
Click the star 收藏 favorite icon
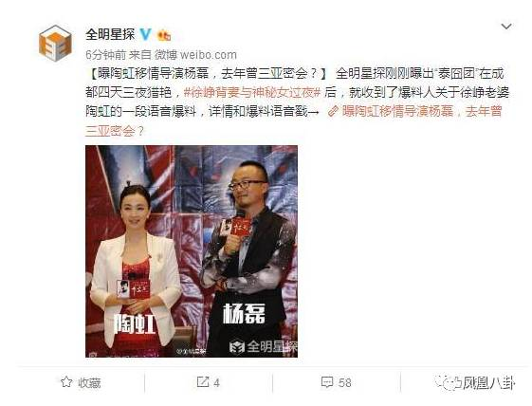click(x=66, y=382)
